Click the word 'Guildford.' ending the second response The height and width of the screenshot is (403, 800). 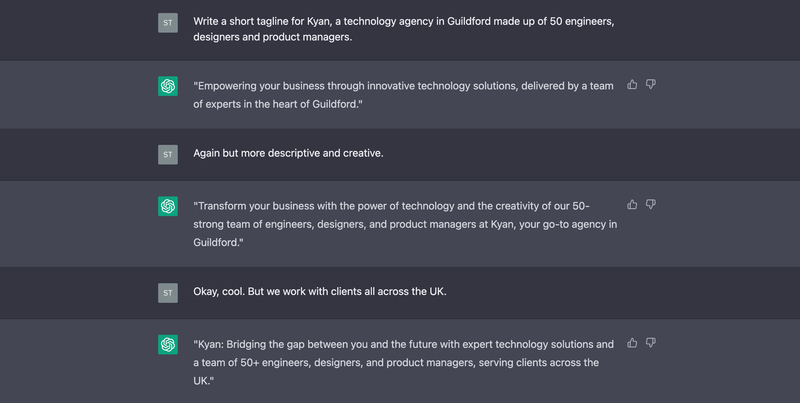pos(218,242)
